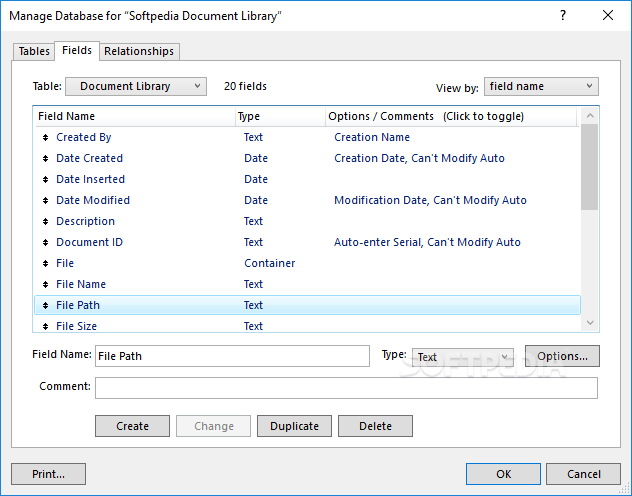Toggle the Options / Comments column header
This screenshot has height=496, width=632.
point(451,116)
